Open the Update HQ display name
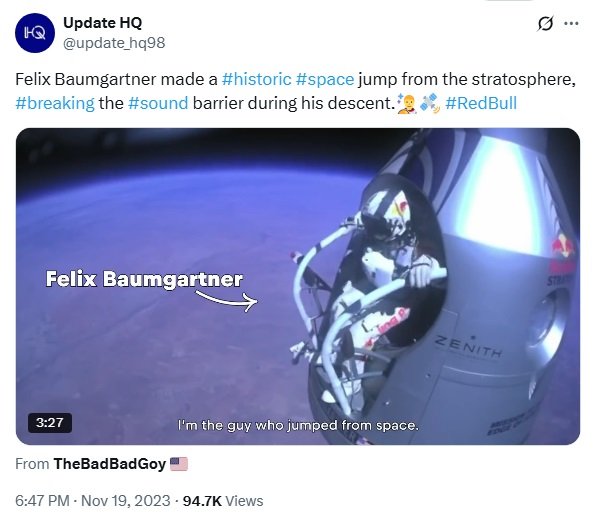Viewport: 597px width, 524px height. (102, 22)
